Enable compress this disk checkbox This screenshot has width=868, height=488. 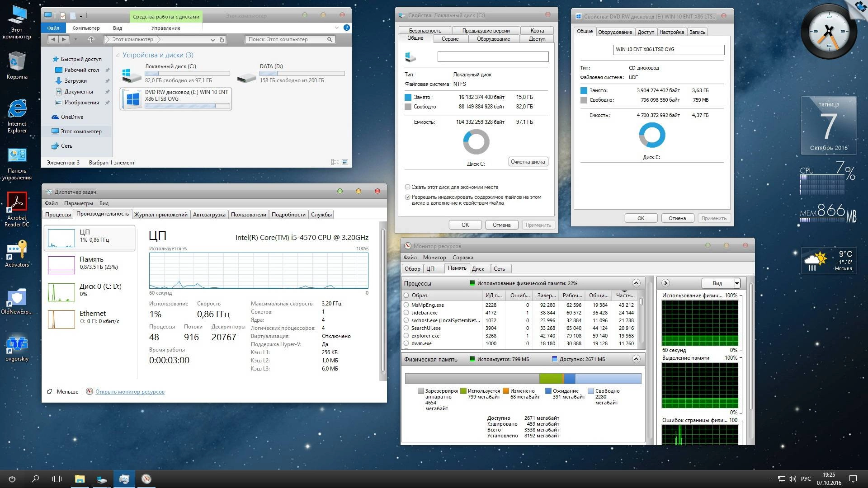[x=407, y=187]
